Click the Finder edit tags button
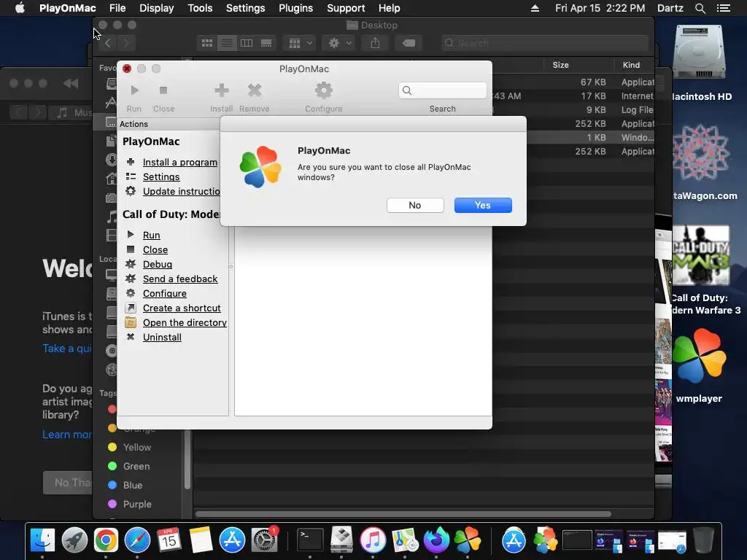 409,43
